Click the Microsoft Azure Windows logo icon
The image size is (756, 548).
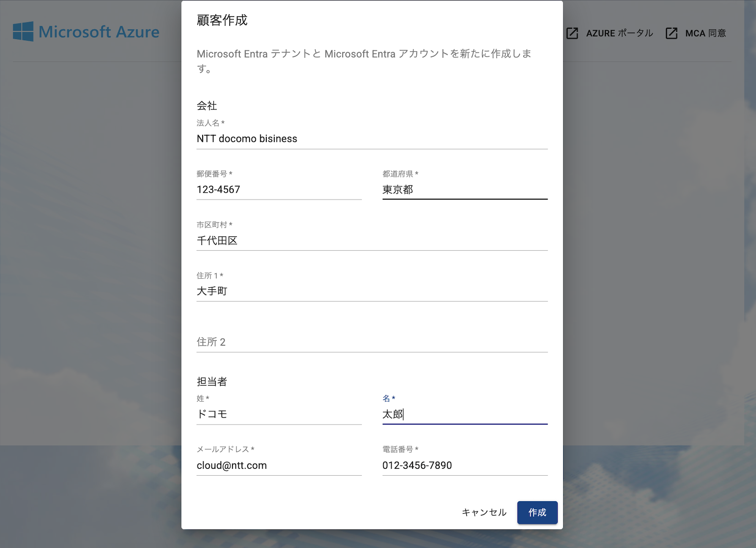pyautogui.click(x=23, y=32)
